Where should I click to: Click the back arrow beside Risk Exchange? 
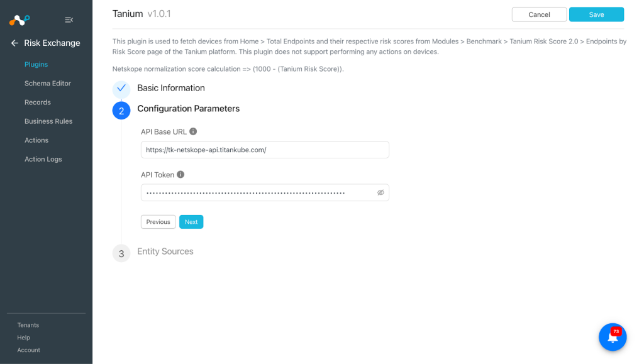click(15, 43)
